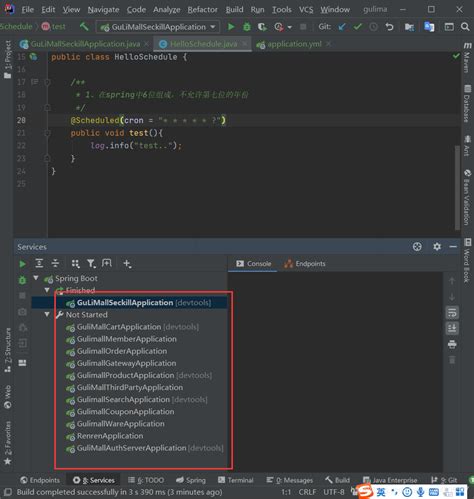Collapse all services in Services toolbar
The height and width of the screenshot is (499, 474).
(x=55, y=264)
